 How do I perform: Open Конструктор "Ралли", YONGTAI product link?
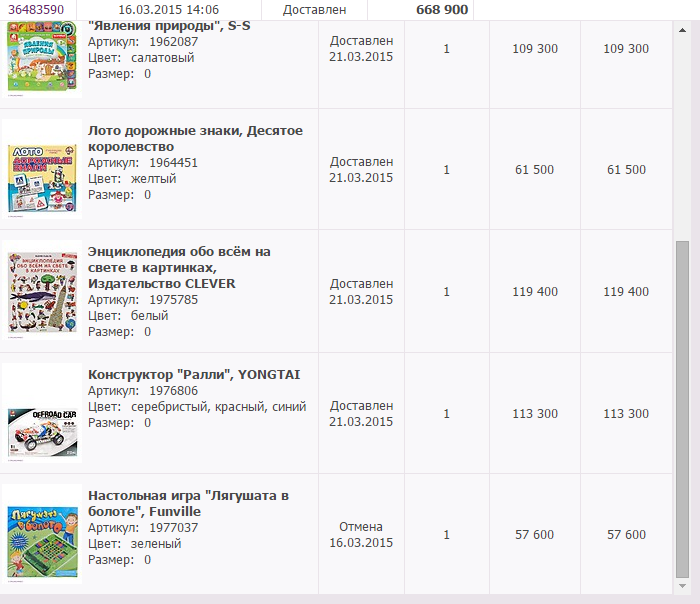[x=194, y=374]
